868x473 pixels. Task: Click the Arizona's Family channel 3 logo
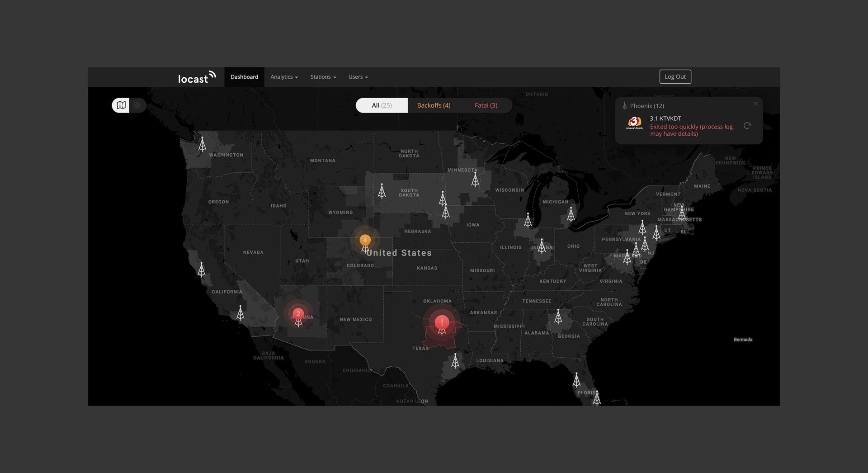pyautogui.click(x=635, y=122)
